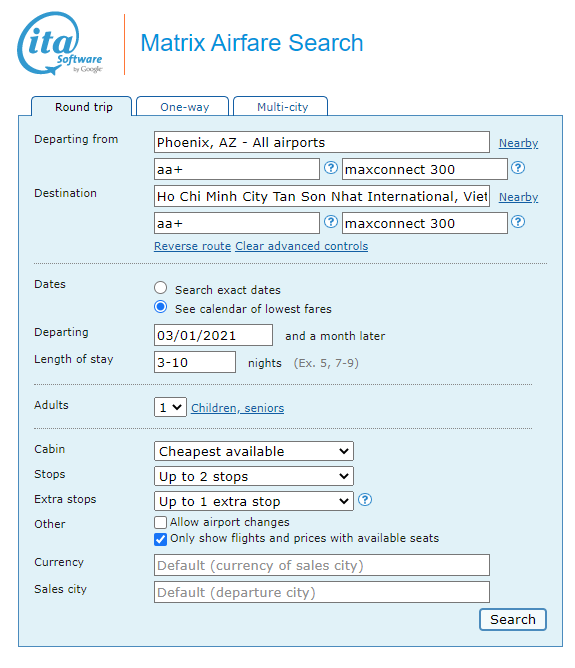Focus the Departing date field

point(213,335)
